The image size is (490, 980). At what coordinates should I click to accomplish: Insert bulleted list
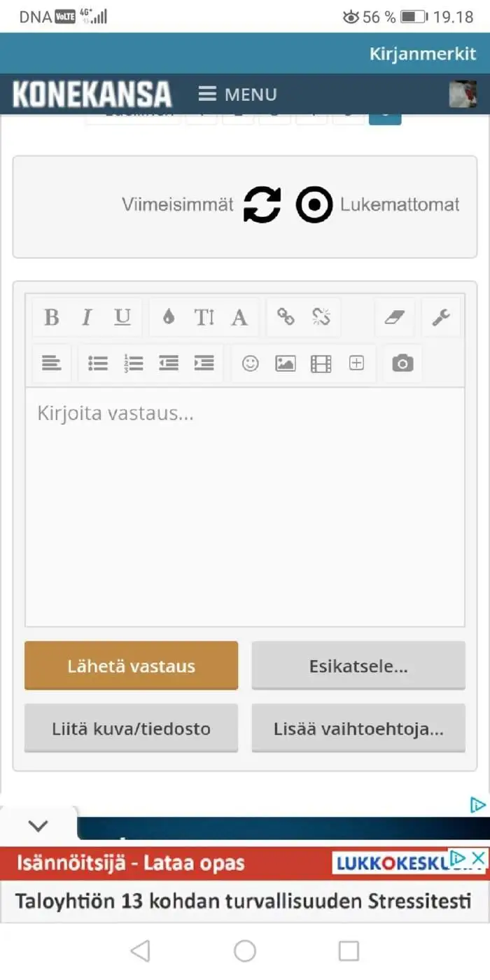(x=97, y=363)
